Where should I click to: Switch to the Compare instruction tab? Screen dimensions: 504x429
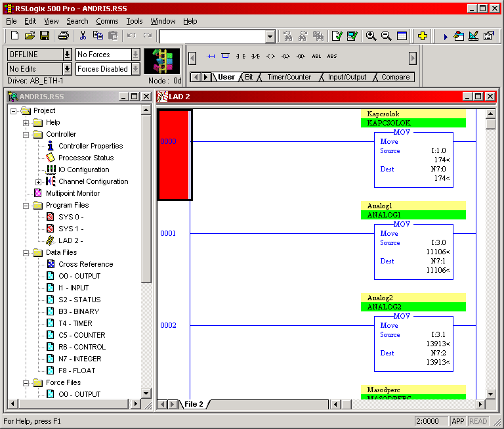[x=395, y=77]
